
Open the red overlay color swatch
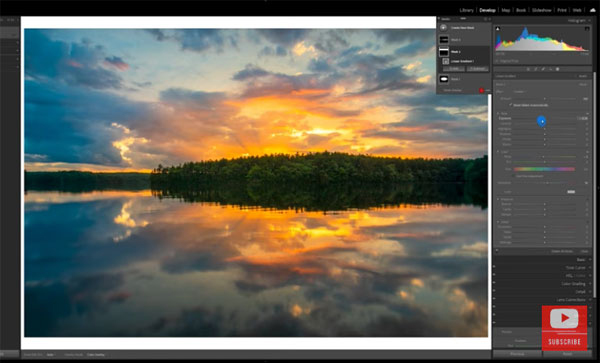[x=481, y=90]
